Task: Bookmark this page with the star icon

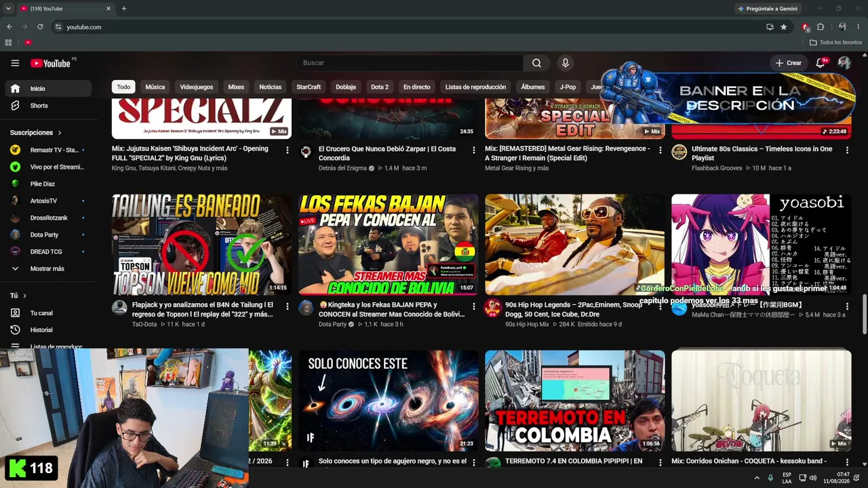Action: pos(784,27)
